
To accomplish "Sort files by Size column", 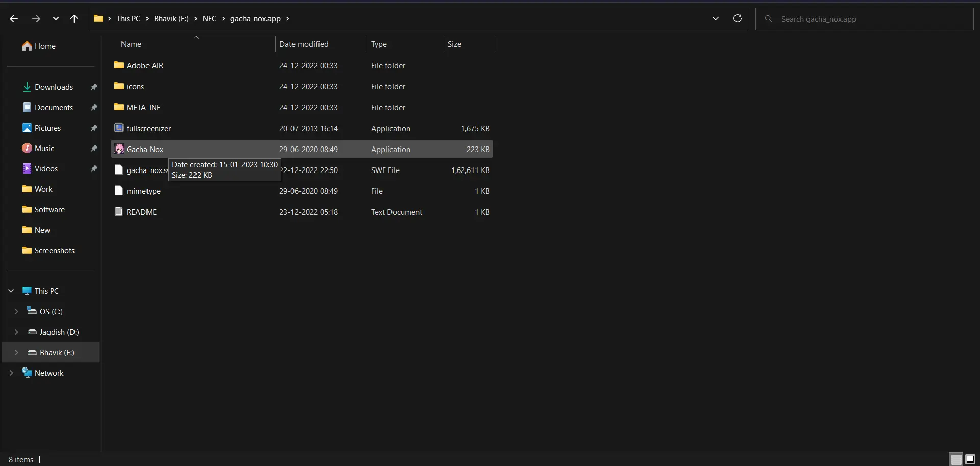I will [x=454, y=44].
